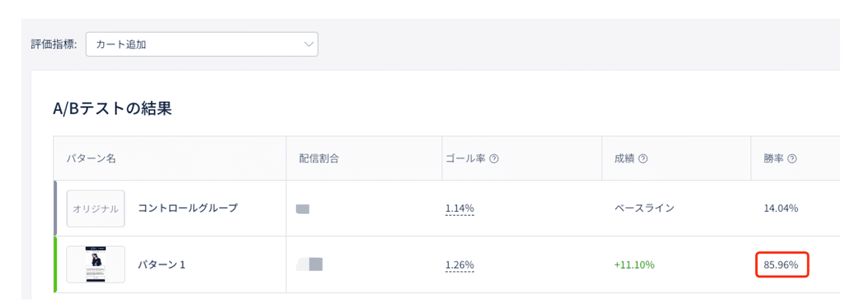
Task: Click the green +11.10% result value
Action: point(634,265)
